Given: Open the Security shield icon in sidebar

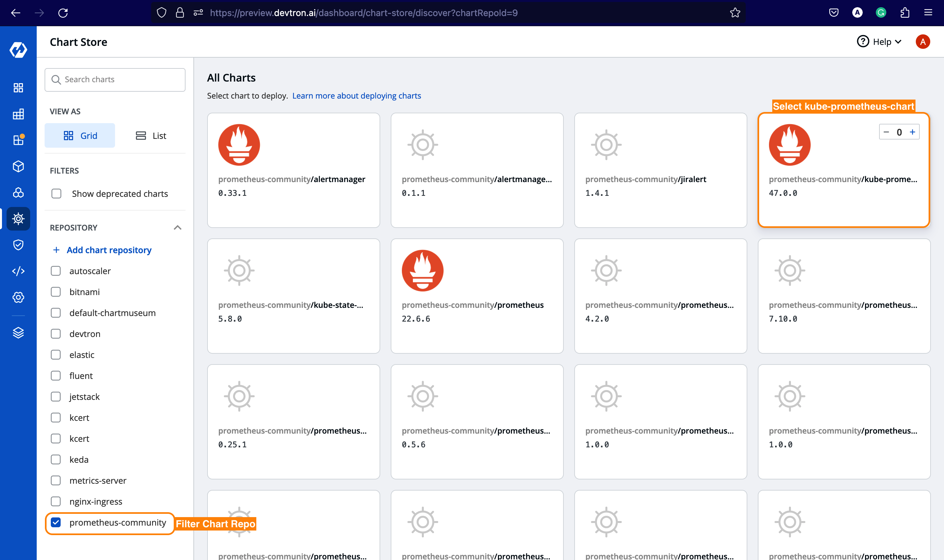Looking at the screenshot, I should 18,245.
